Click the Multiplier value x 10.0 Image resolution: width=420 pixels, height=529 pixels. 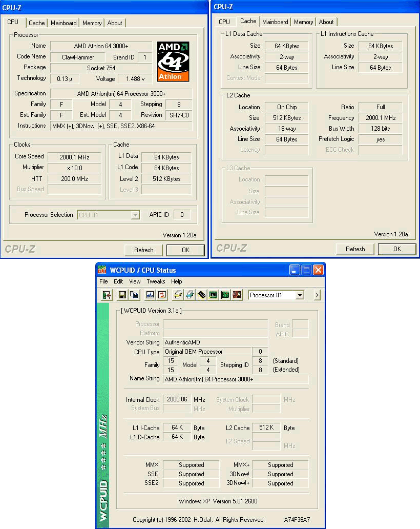click(74, 168)
